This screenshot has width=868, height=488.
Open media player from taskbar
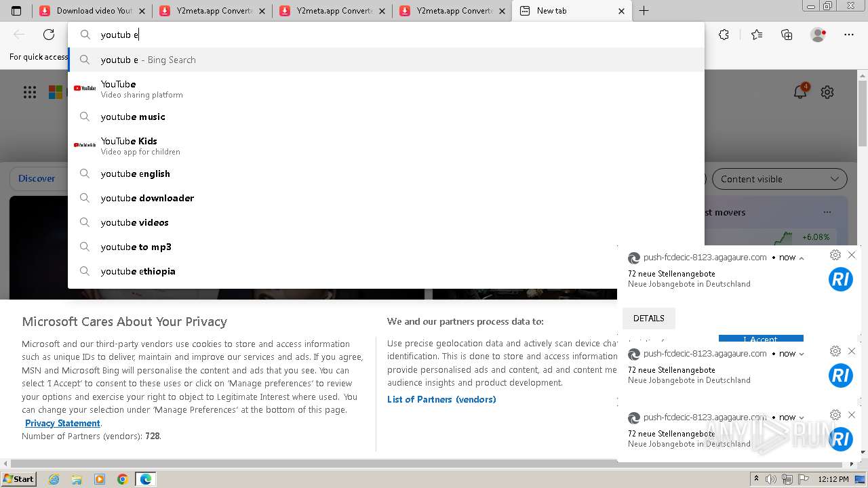[100, 479]
